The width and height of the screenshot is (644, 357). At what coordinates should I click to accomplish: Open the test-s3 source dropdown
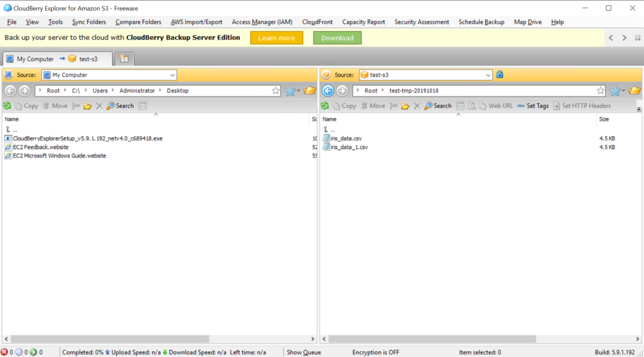(x=488, y=75)
